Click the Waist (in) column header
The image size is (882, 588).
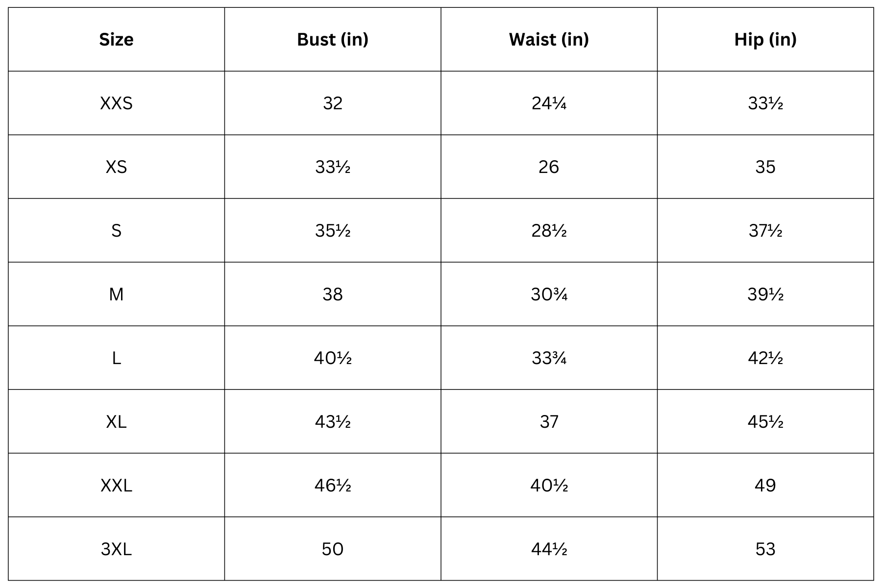549,39
